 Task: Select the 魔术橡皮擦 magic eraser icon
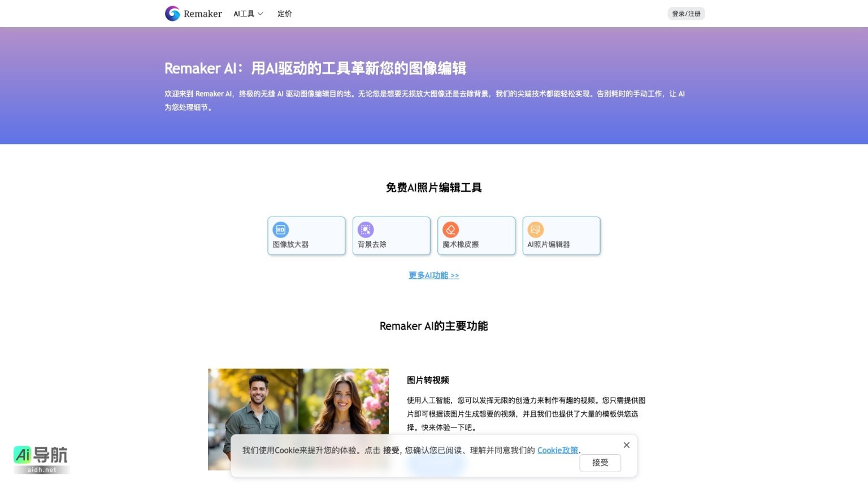pos(450,230)
